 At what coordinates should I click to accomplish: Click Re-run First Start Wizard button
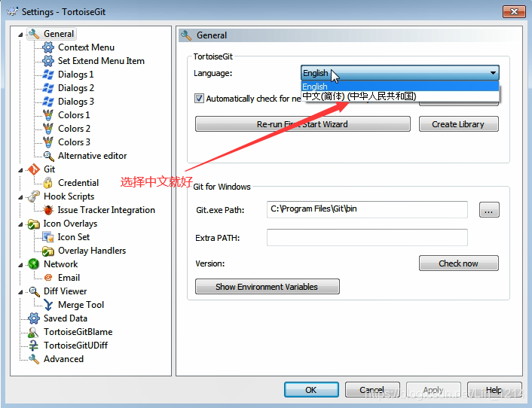tap(303, 124)
